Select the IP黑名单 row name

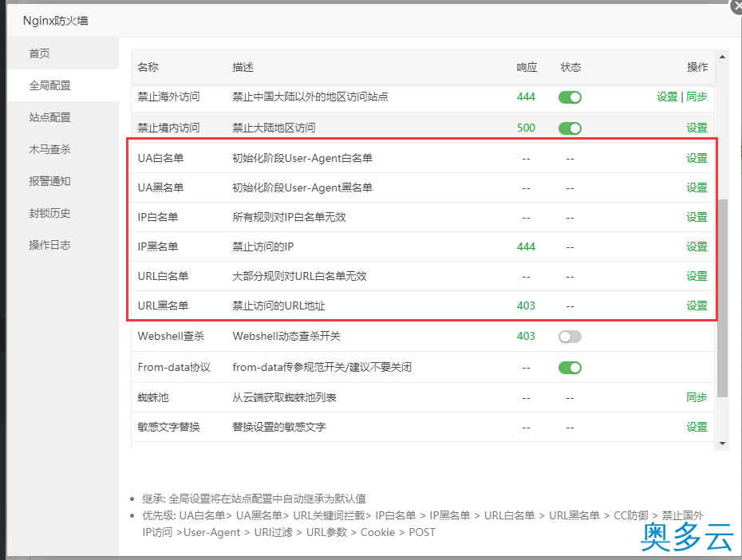coord(158,246)
